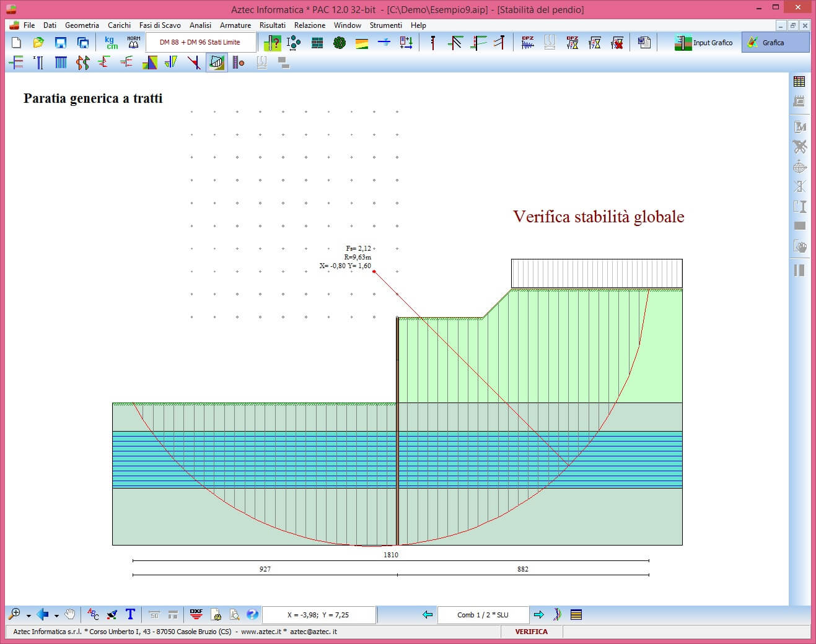
Task: Toggle the Grafica view mode
Action: point(774,43)
